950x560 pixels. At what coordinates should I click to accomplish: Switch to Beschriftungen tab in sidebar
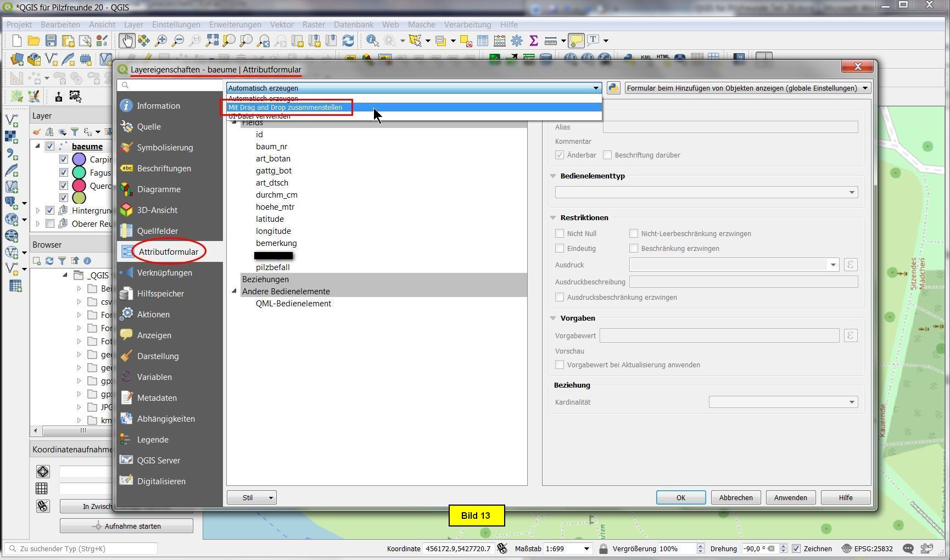point(164,169)
